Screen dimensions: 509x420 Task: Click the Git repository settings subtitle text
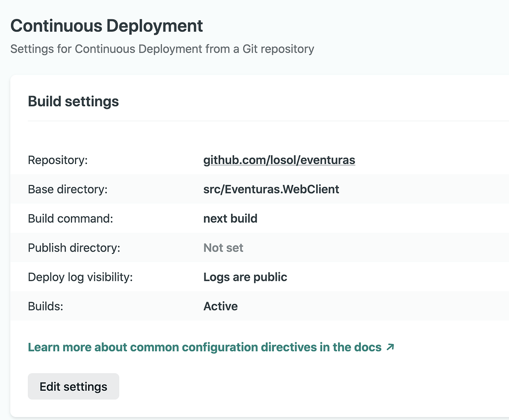click(162, 49)
